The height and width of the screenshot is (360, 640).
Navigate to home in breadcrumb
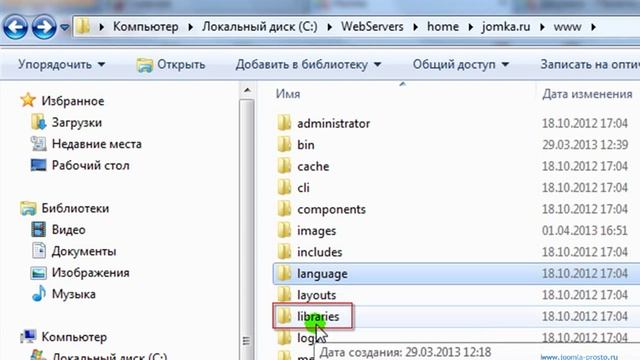[x=443, y=27]
